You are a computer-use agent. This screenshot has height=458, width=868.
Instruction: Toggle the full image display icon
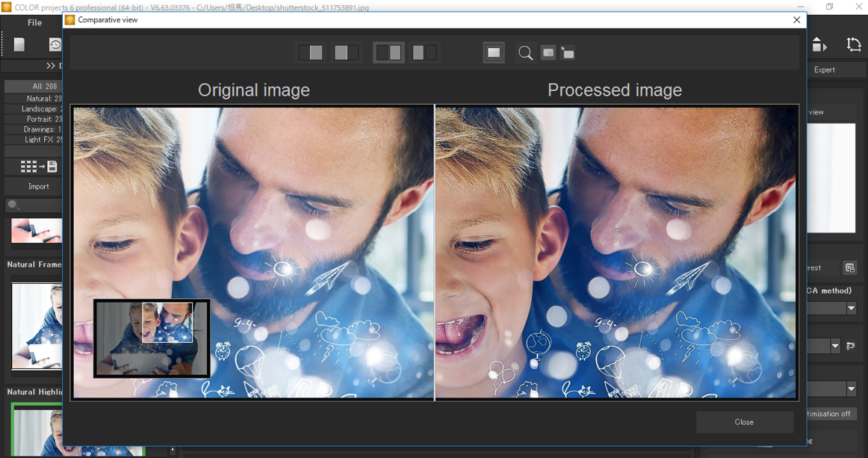494,52
